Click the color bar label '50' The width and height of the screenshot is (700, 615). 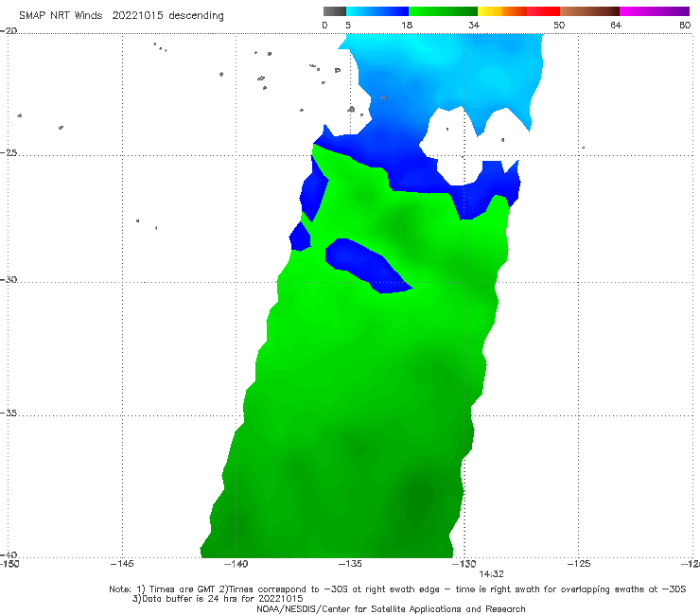click(x=559, y=26)
